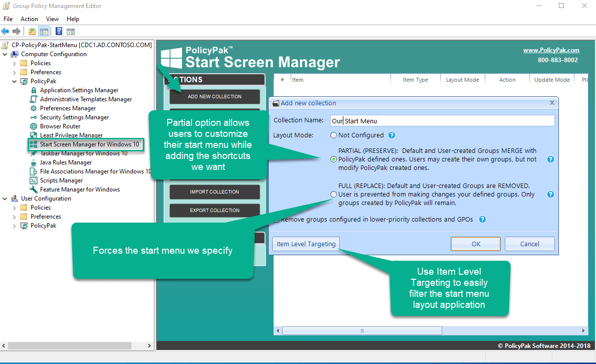Click the collection list horizontal scrollbar thumb
Viewport: 596px width, 364px height.
point(362,331)
